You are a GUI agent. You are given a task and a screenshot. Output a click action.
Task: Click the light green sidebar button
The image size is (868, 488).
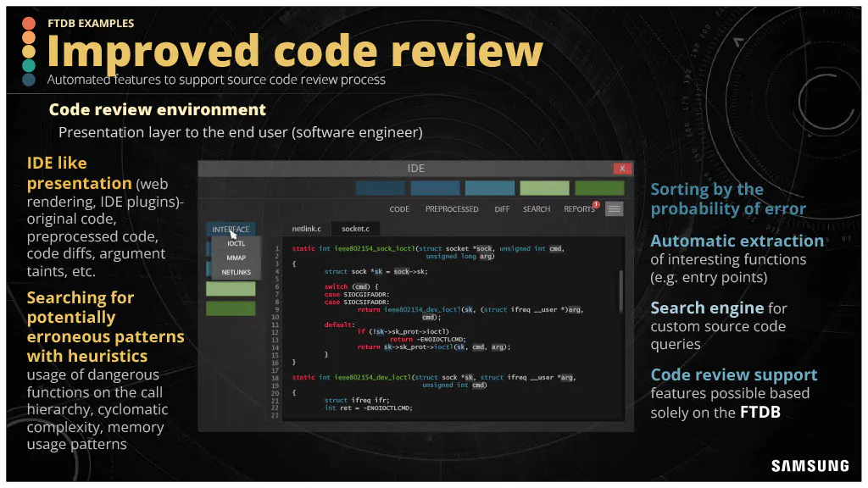(x=231, y=288)
